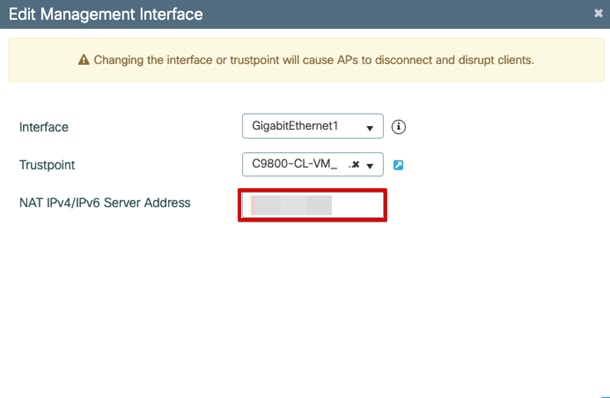The image size is (610, 398).
Task: Click the warning triangle icon in banner
Action: [x=84, y=60]
